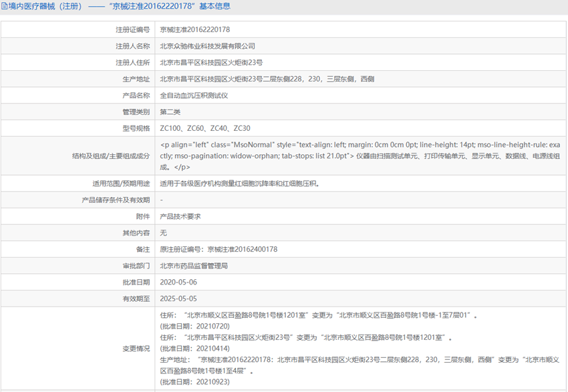Select the 生产地址 row value ending "三层东侧，西侧"
The width and height of the screenshot is (568, 392).
[x=267, y=79]
